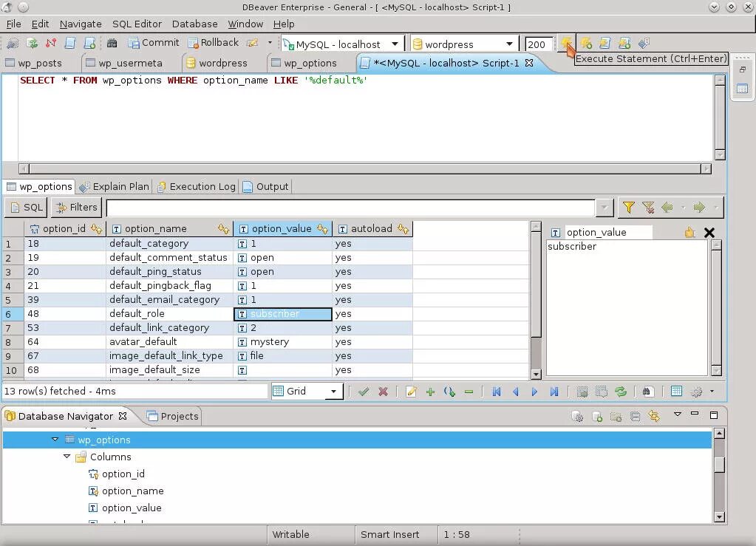756x546 pixels.
Task: Switch to the Output tab
Action: point(265,186)
